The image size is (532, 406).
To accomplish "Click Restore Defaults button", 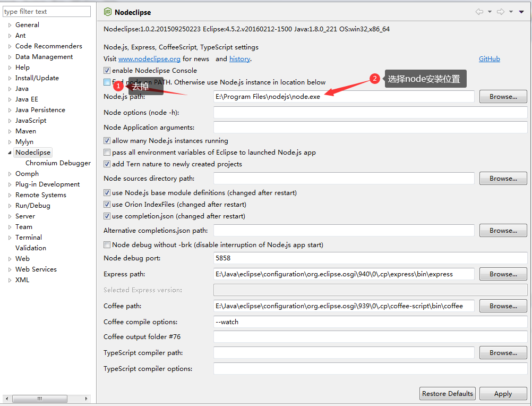I will coord(448,394).
